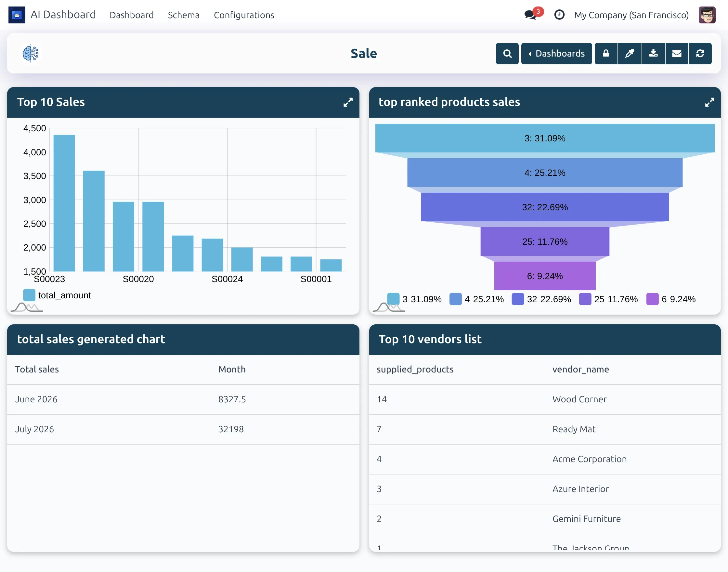
Task: Toggle legend entry 6 9.24%
Action: coord(671,299)
